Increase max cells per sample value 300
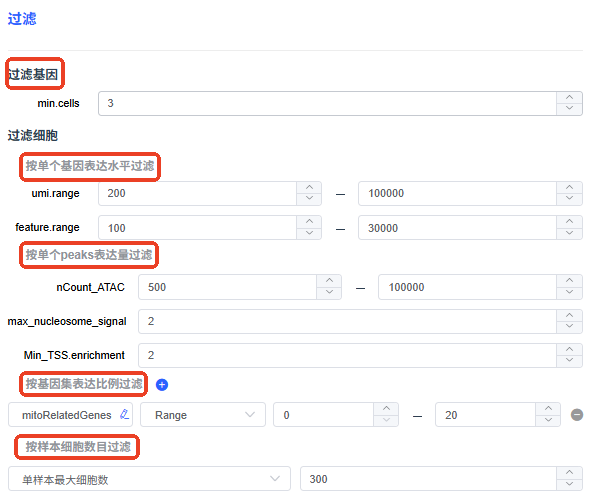The height and width of the screenshot is (499, 593). pyautogui.click(x=569, y=473)
